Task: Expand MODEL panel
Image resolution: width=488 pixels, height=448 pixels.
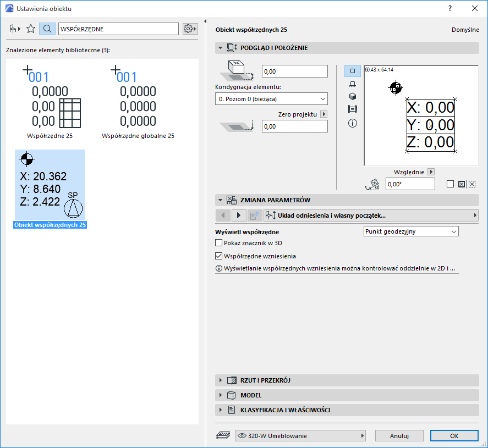Action: pyautogui.click(x=221, y=395)
